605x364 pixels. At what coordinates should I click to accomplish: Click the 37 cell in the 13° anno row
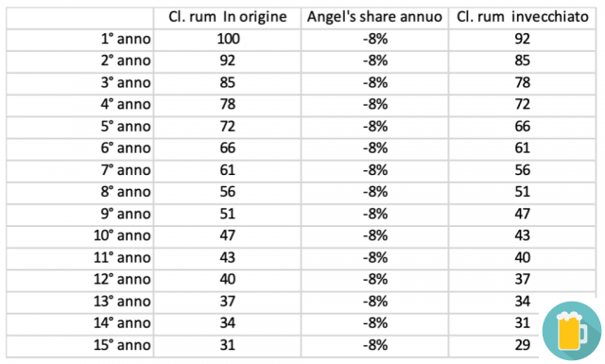tap(227, 302)
